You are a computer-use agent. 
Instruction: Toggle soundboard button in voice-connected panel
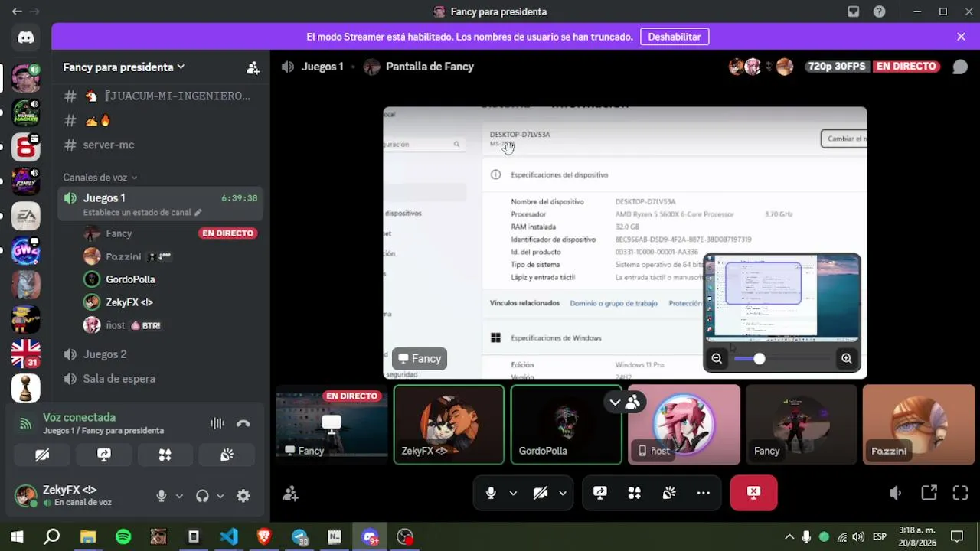(227, 455)
